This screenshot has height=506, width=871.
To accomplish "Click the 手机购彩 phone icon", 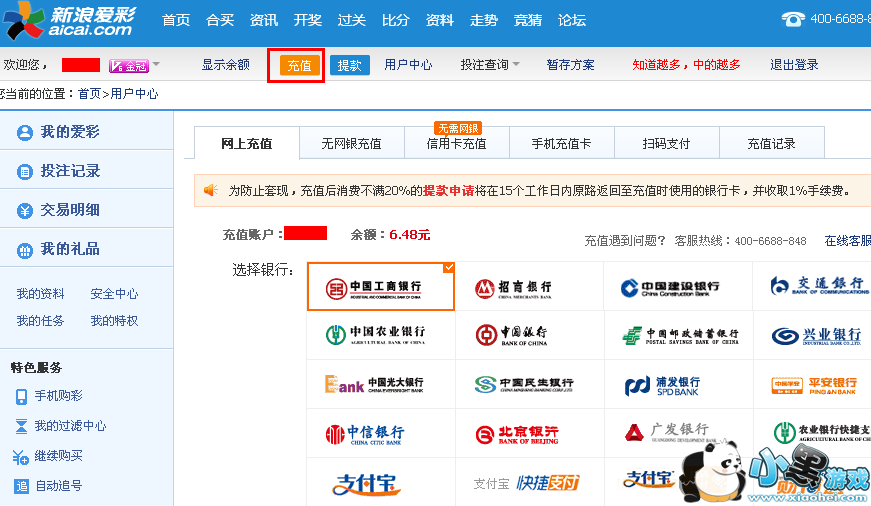I will [21, 396].
